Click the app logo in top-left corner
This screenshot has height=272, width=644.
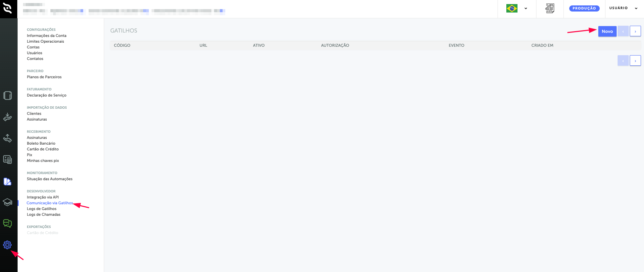point(7,8)
